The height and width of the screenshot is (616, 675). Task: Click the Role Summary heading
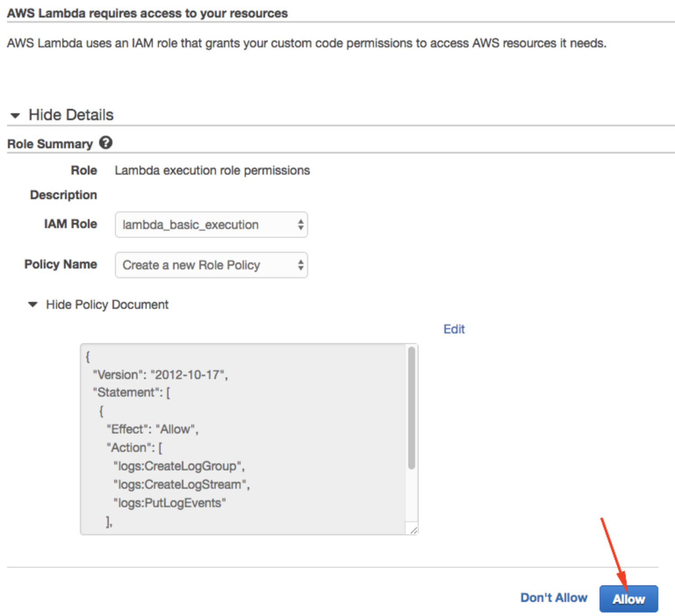tap(50, 144)
